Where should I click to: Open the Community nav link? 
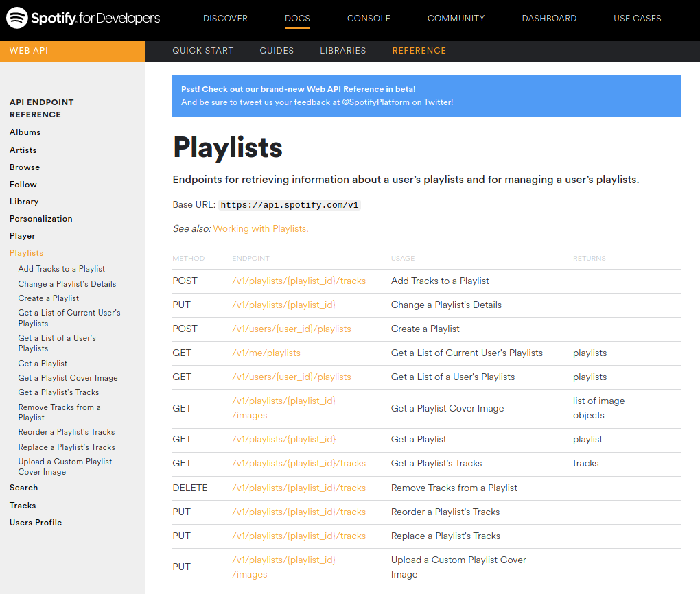[x=456, y=19]
